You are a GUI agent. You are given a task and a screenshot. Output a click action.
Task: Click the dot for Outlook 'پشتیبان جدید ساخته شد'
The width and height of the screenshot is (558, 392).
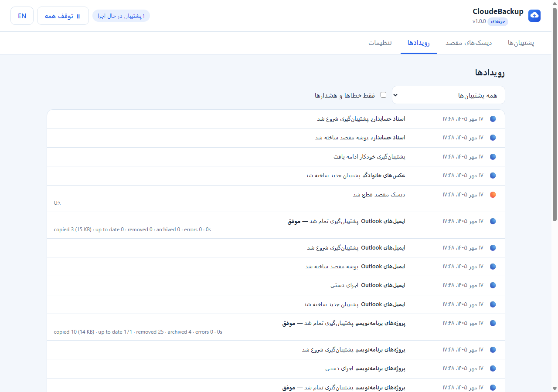493,304
